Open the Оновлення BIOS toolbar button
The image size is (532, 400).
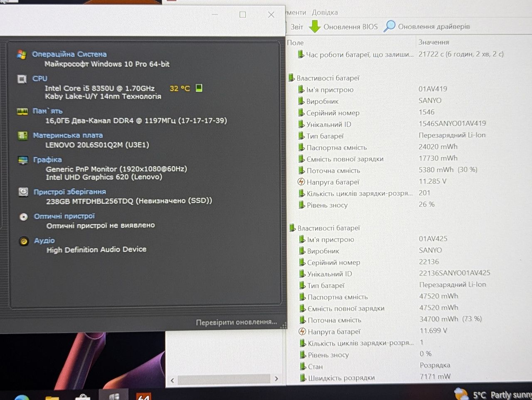tap(343, 27)
